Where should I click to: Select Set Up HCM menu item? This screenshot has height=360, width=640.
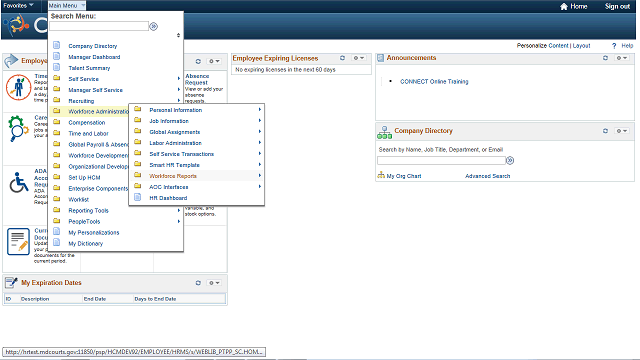pyautogui.click(x=84, y=178)
